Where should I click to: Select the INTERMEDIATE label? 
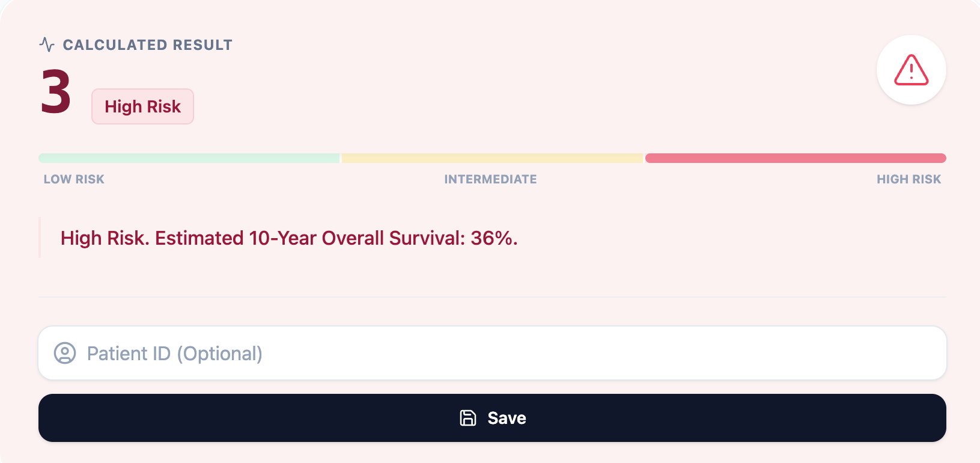[x=490, y=179]
